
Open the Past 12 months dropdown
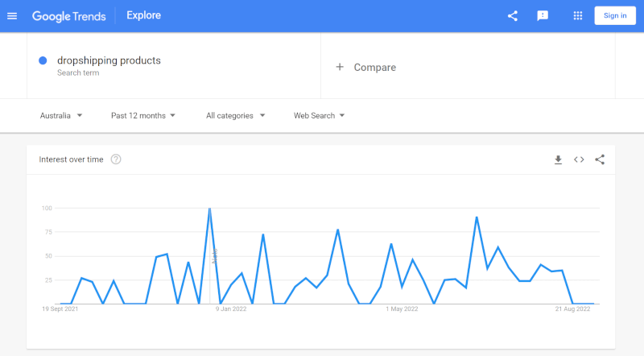tap(142, 115)
